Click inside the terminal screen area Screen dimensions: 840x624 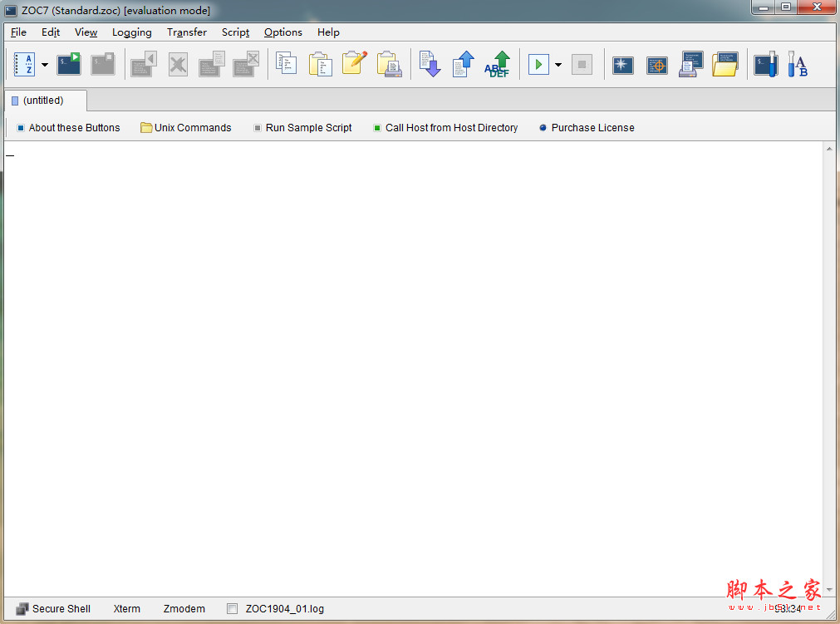[414, 369]
